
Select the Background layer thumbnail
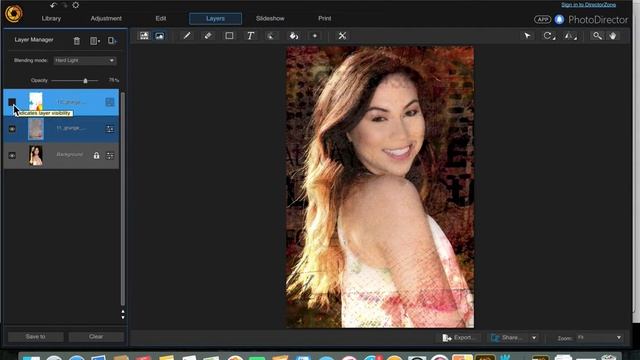click(x=36, y=155)
